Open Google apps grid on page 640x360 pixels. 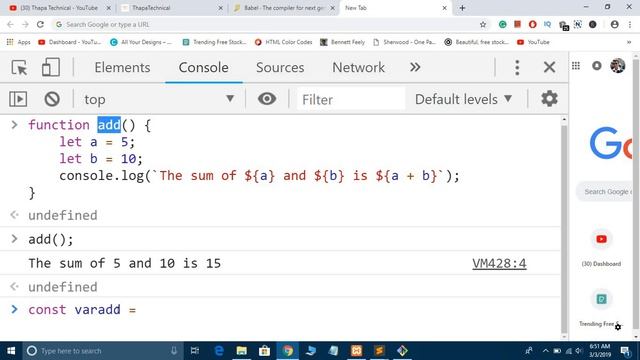pos(576,66)
